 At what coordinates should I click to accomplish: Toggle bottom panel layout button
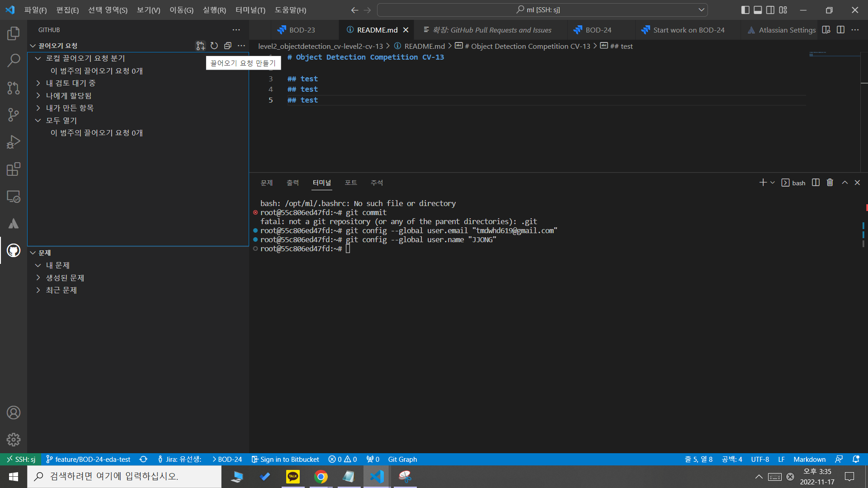click(x=758, y=10)
